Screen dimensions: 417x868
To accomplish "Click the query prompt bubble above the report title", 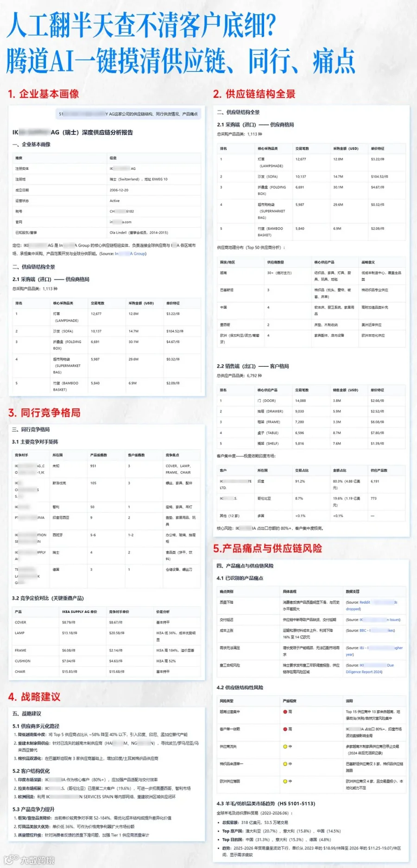I will (128, 114).
